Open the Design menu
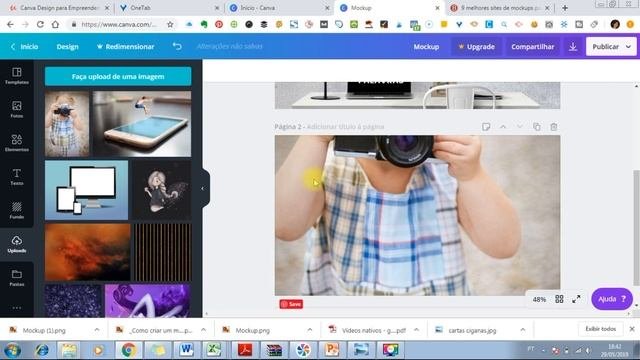The height and width of the screenshot is (360, 640). [x=67, y=47]
